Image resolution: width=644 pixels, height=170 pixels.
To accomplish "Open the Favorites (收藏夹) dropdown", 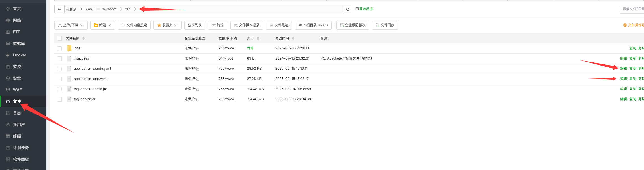I will [167, 25].
